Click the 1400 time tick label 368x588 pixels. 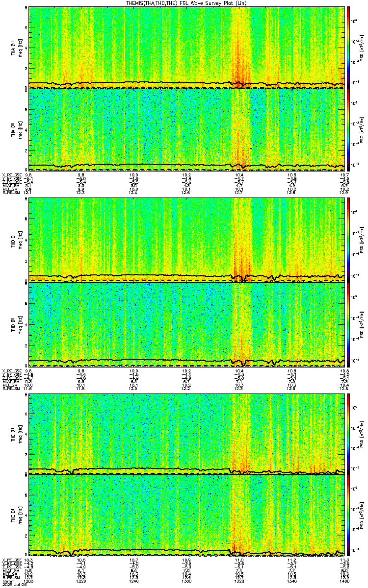[x=344, y=581]
